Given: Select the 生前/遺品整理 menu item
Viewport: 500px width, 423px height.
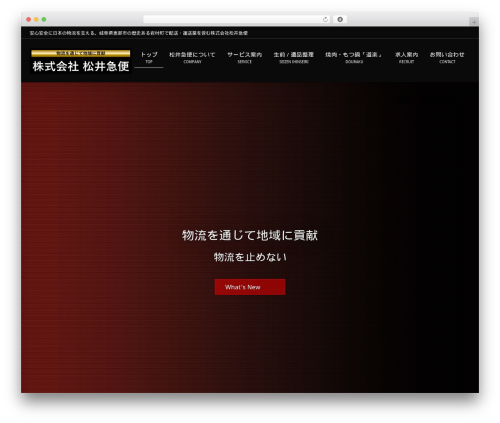Looking at the screenshot, I should (294, 57).
